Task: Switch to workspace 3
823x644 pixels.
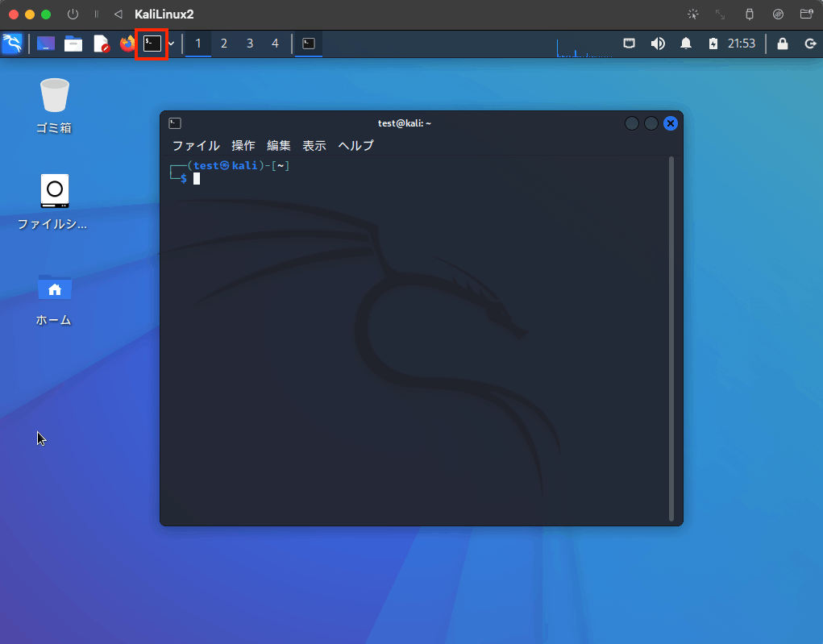Action: (x=250, y=44)
